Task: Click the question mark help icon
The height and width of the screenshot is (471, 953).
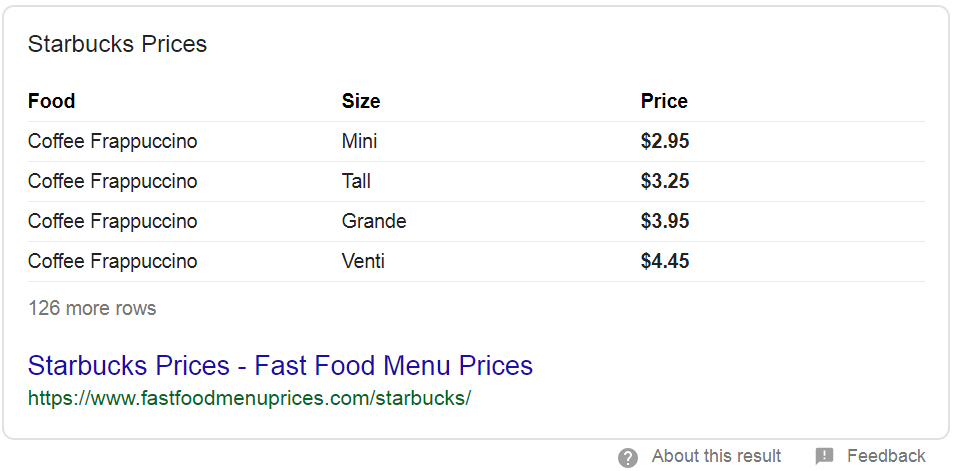Action: tap(628, 457)
